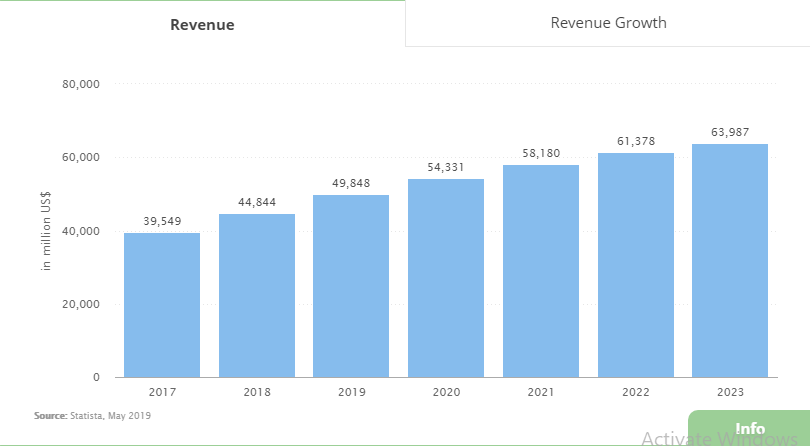
Task: Select the 2017 revenue bar
Action: 162,305
